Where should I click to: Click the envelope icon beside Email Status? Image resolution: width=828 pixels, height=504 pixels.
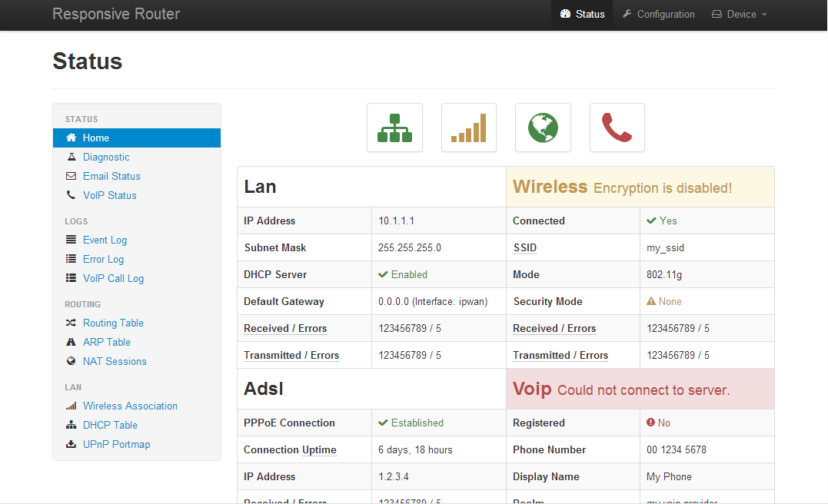[x=71, y=176]
